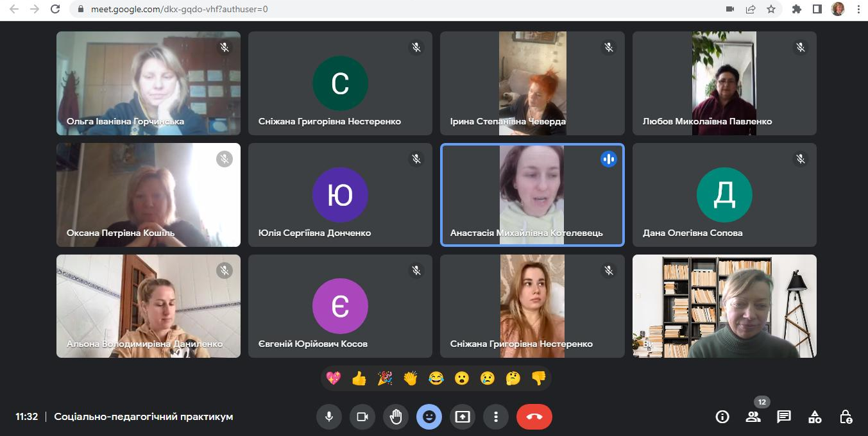Click the red leave call button
The height and width of the screenshot is (436, 868).
534,417
